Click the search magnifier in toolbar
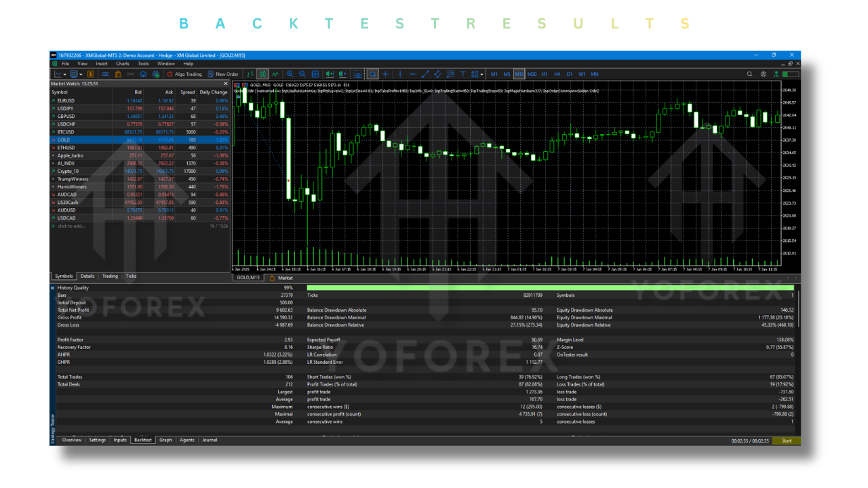Screen dimensions: 868x488 click(x=750, y=74)
